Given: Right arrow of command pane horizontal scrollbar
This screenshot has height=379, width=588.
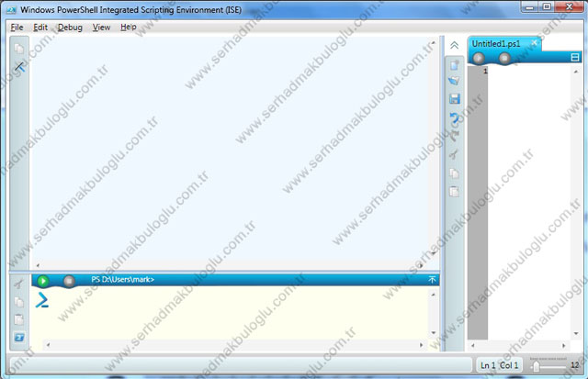Looking at the screenshot, I should click(x=421, y=344).
